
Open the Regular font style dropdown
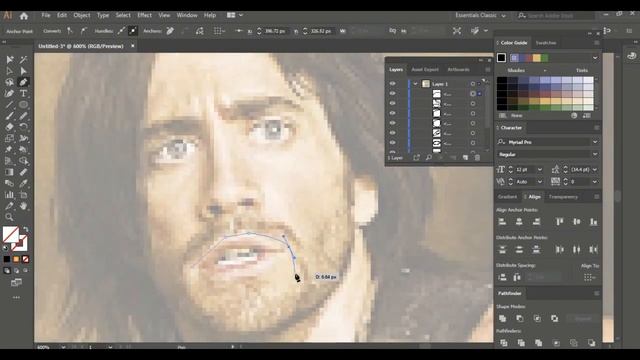pos(595,154)
